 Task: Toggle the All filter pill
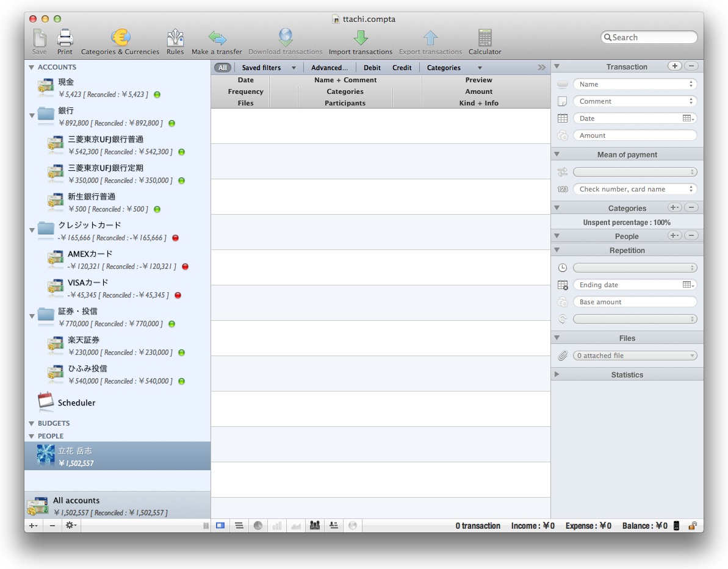(x=223, y=68)
